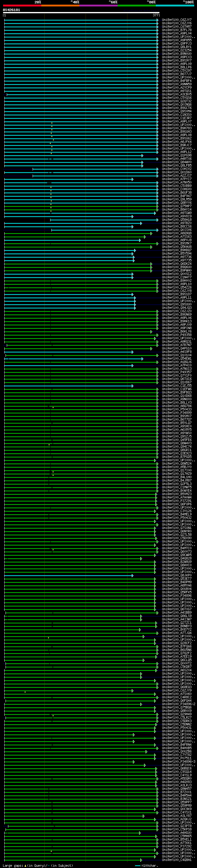This screenshot has width=197, height=868.
Task: Open hit UniRef100_Q9SVM4
Action: click(x=176, y=111)
